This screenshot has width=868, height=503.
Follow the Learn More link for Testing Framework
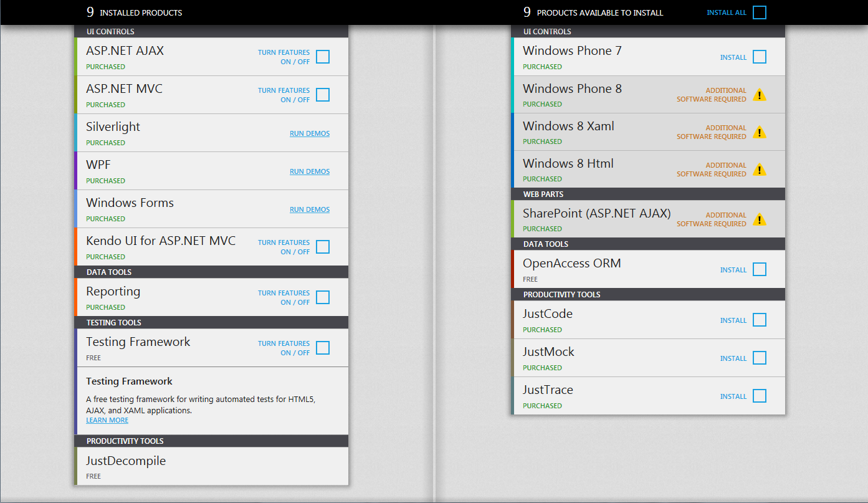[x=107, y=420]
